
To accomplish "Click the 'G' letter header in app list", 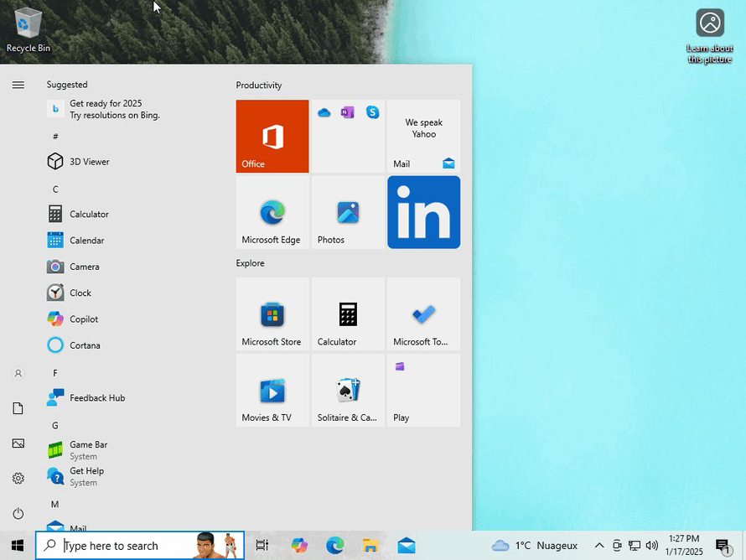I will tap(55, 425).
